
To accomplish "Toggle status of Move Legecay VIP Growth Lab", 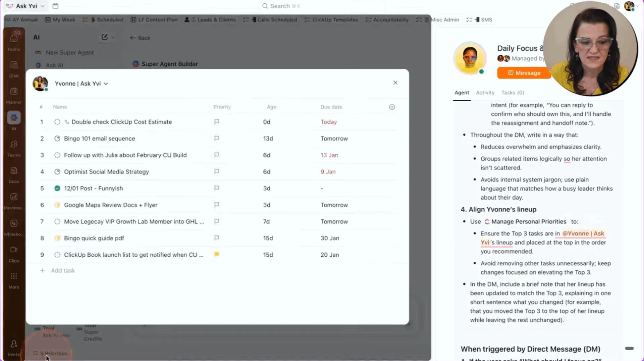I will click(x=57, y=221).
